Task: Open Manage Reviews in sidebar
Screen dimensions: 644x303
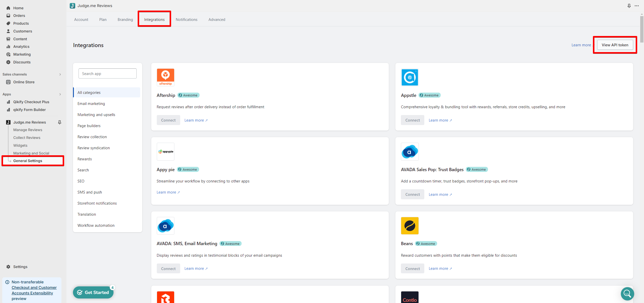Action: 28,130
